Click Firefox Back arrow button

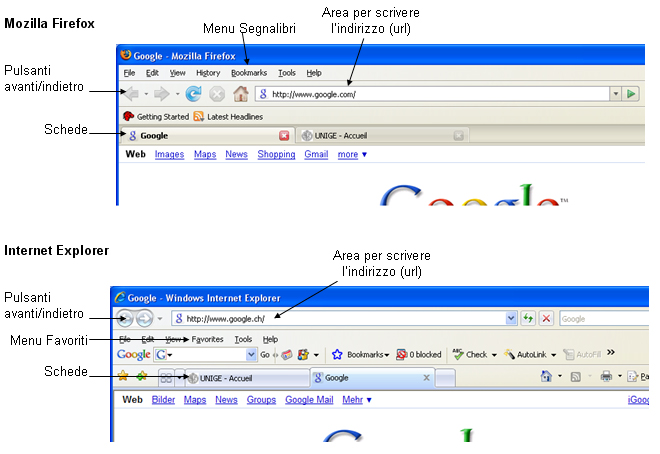(x=131, y=93)
